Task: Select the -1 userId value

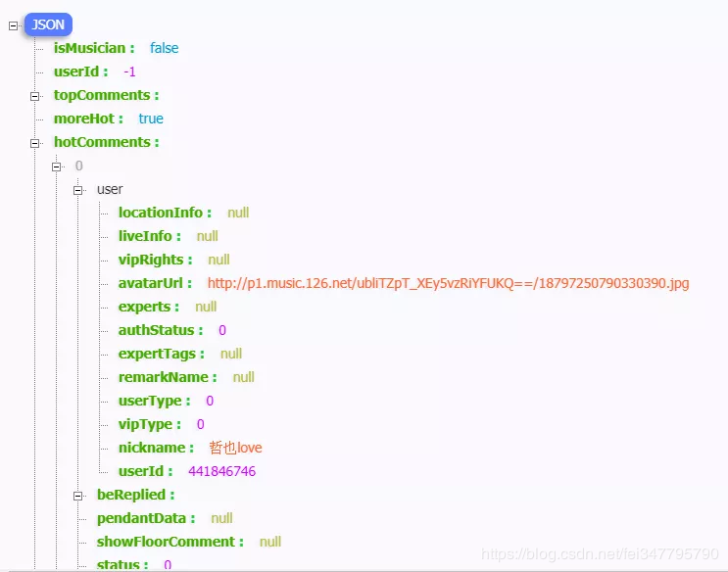Action: (x=129, y=71)
